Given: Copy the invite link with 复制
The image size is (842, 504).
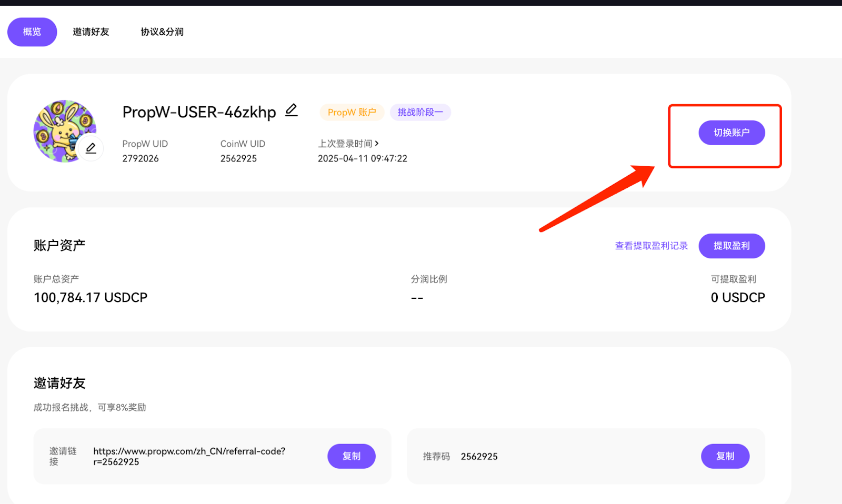Looking at the screenshot, I should [351, 456].
